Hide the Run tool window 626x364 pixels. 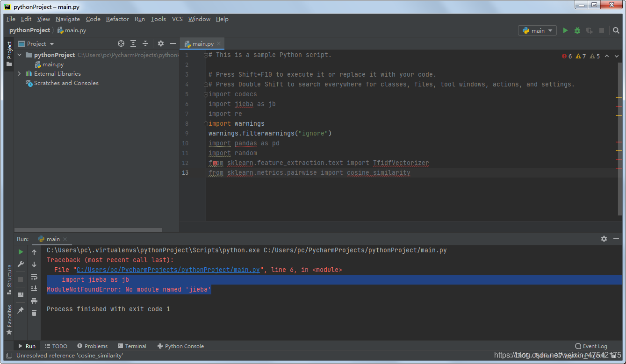(616, 239)
